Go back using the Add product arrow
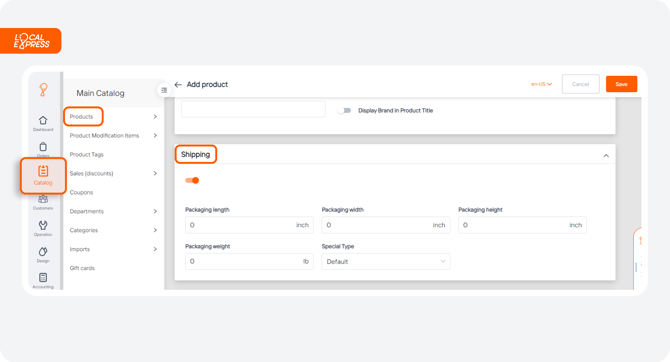The height and width of the screenshot is (362, 670). point(178,85)
